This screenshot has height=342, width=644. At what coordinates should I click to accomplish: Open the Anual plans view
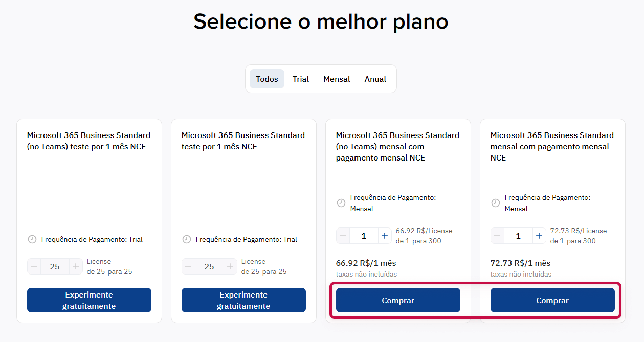click(375, 79)
